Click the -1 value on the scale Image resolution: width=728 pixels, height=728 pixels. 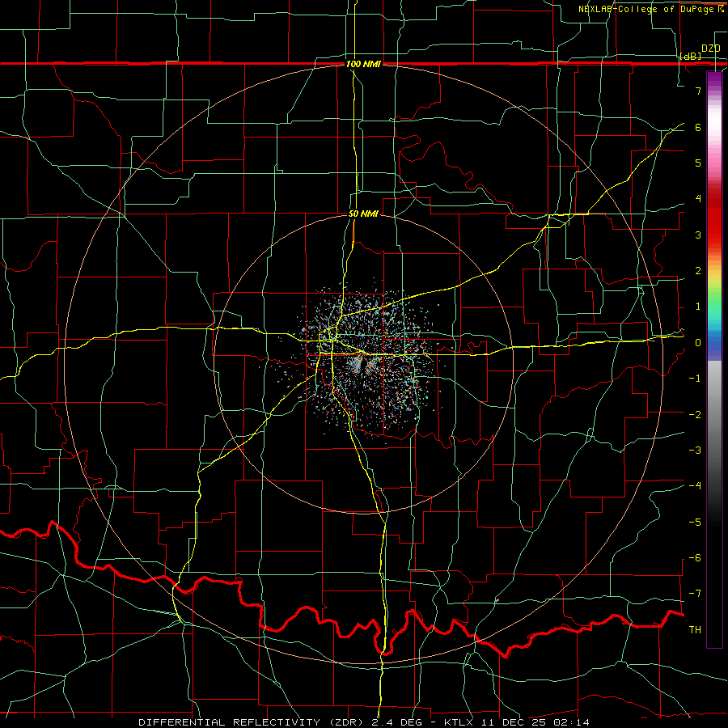click(695, 379)
